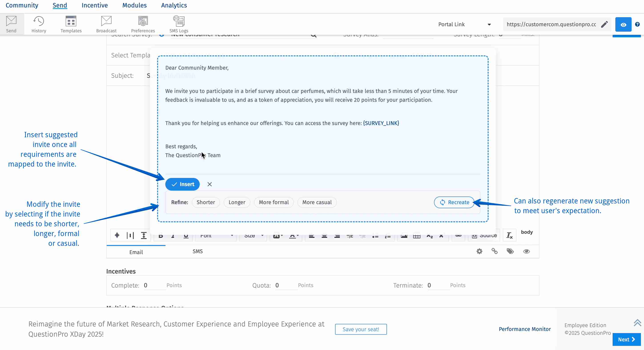Click Recreate to regenerate suggestion
The height and width of the screenshot is (350, 644).
pos(454,203)
